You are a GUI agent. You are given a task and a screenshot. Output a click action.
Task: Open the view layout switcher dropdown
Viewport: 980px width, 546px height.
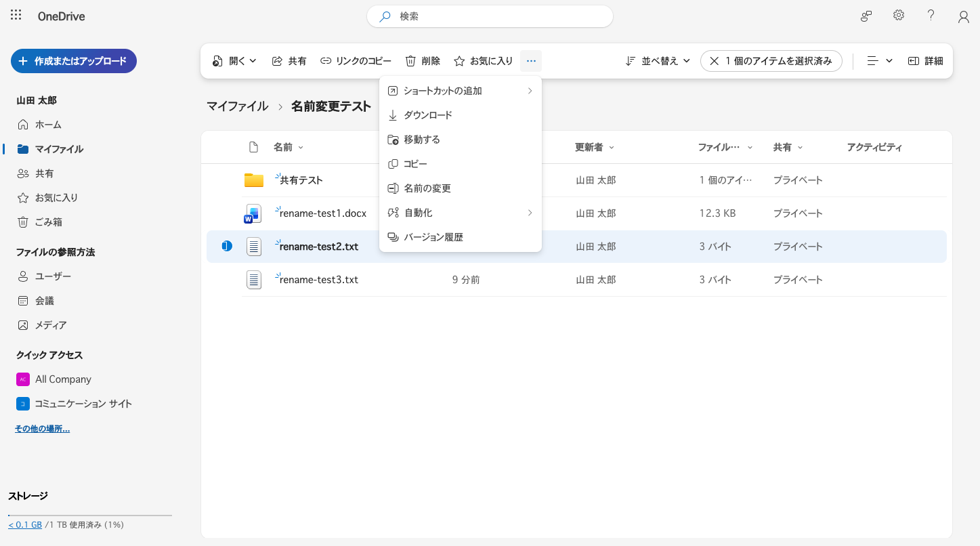click(x=880, y=61)
